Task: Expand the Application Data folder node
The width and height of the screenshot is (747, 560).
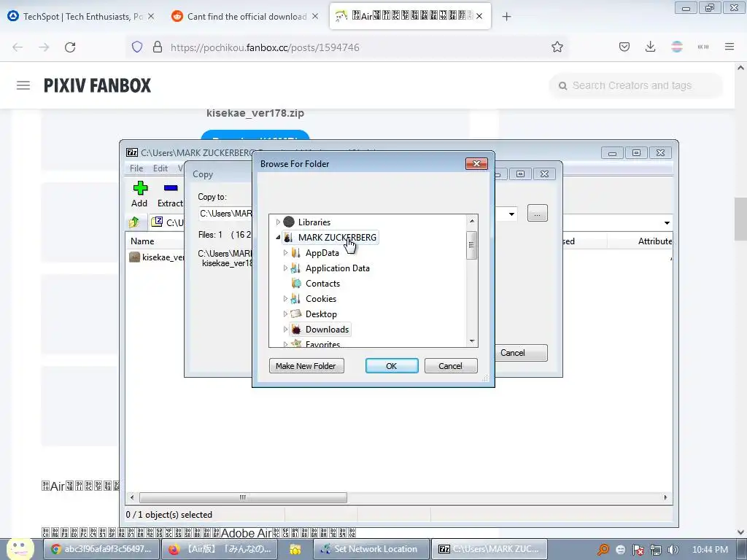Action: (285, 268)
